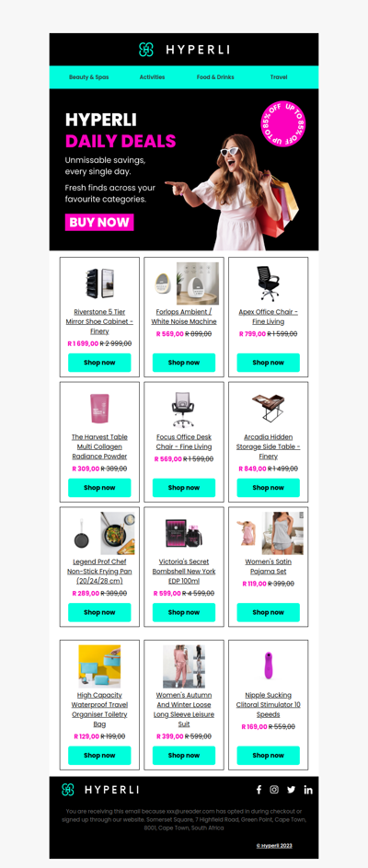Open Hyperli's Instagram icon in footer
Viewport: 368px width, 868px height.
click(274, 790)
